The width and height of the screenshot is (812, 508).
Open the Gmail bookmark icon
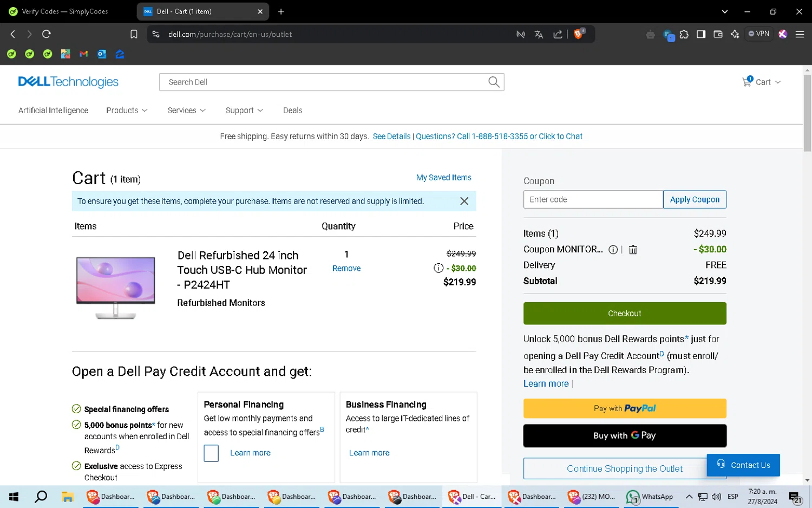(83, 54)
